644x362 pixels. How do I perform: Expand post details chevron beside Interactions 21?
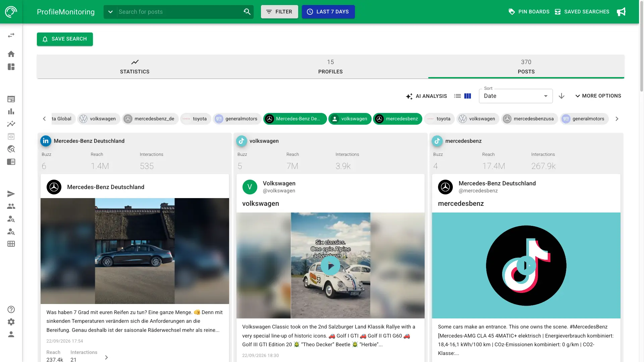pyautogui.click(x=106, y=357)
